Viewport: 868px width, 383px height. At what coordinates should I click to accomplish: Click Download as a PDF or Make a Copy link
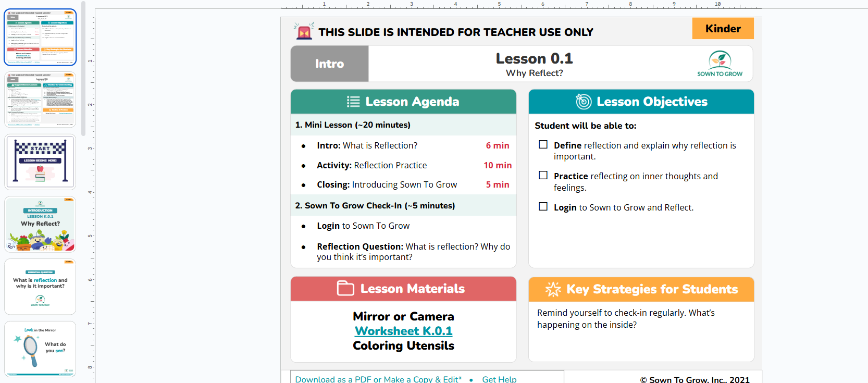[x=378, y=379]
